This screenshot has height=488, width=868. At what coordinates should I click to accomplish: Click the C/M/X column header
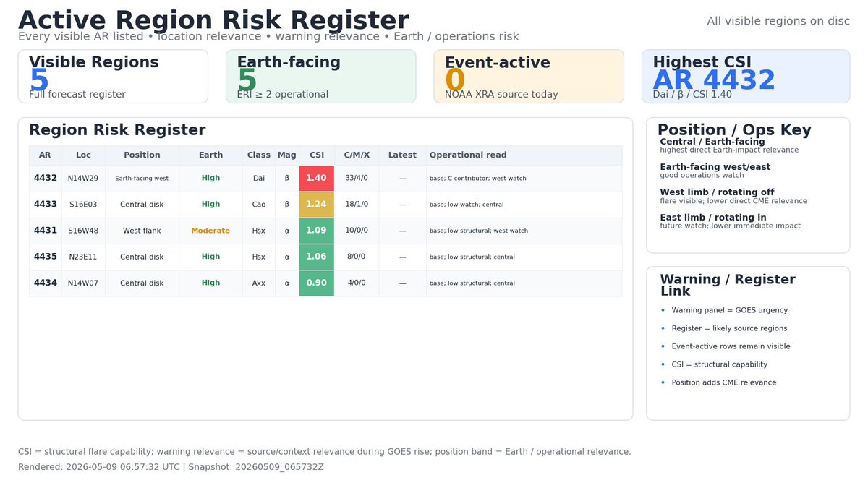(357, 155)
